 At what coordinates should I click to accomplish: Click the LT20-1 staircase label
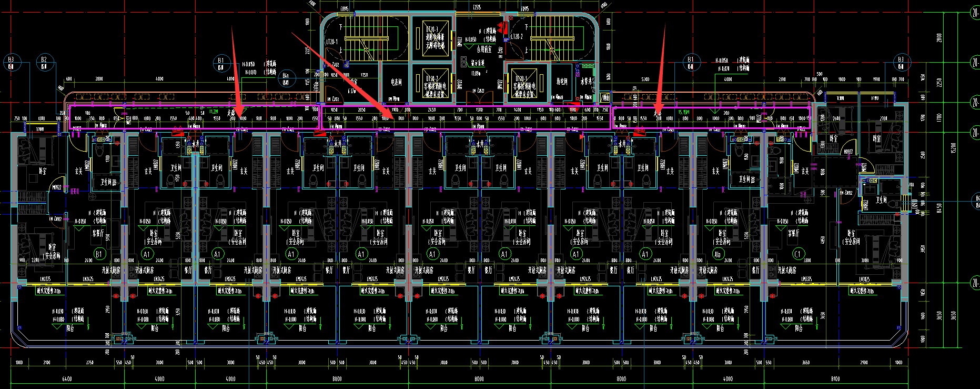point(332,42)
